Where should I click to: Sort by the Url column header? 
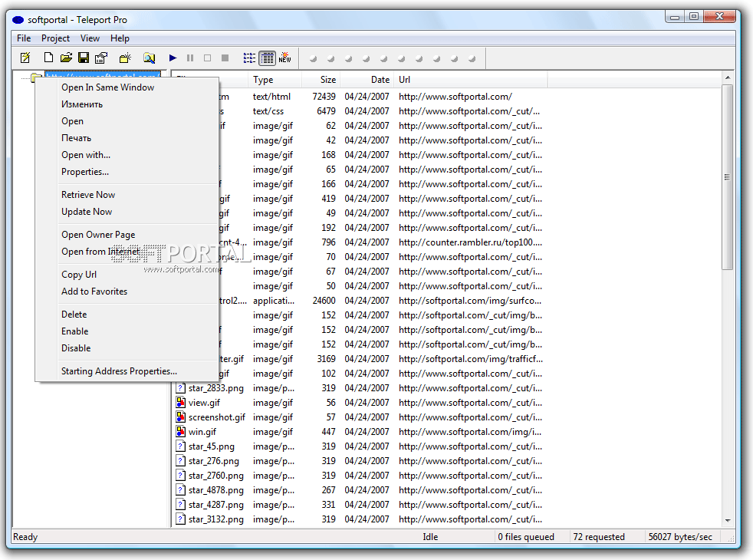(471, 80)
